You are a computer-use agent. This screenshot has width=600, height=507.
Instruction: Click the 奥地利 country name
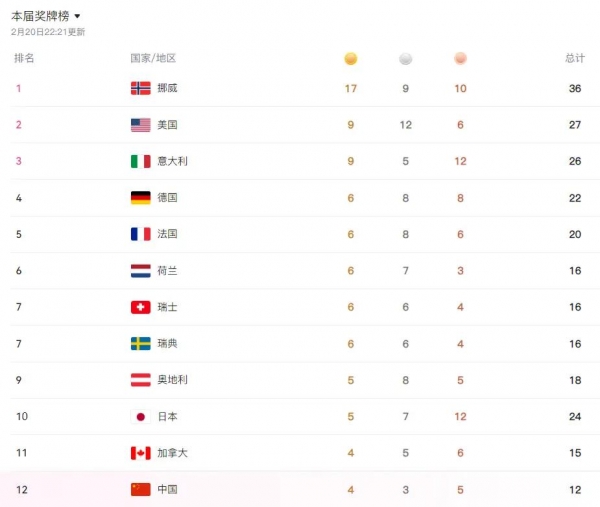click(172, 380)
